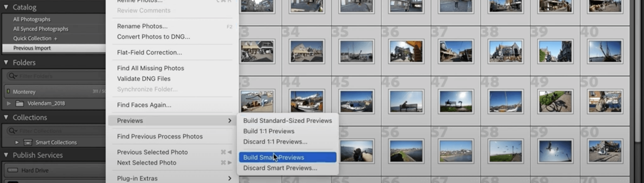Select birds thumbnail in cell 58
Viewport: 644px width, 183px height.
pyautogui.click(x=505, y=151)
